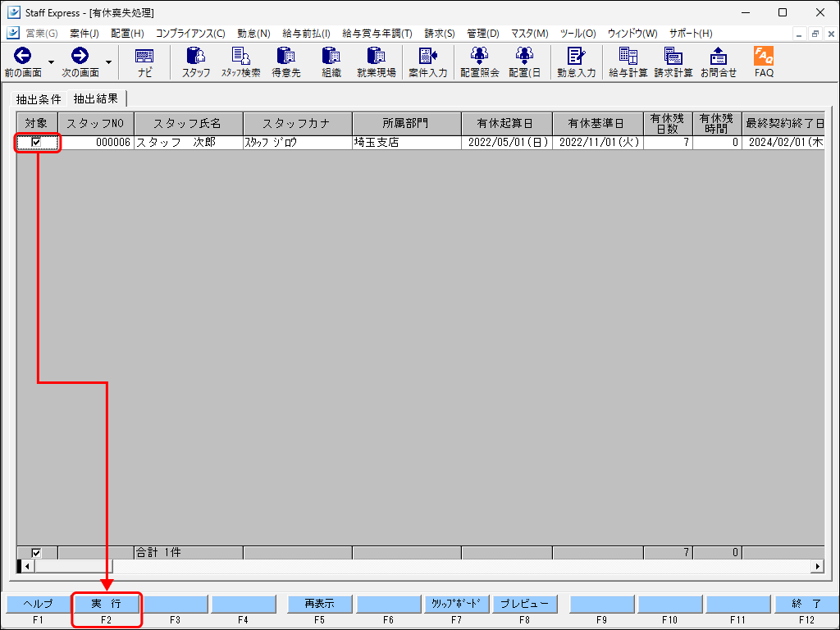Select the staff number cell 000006
840x630 pixels.
click(x=96, y=143)
